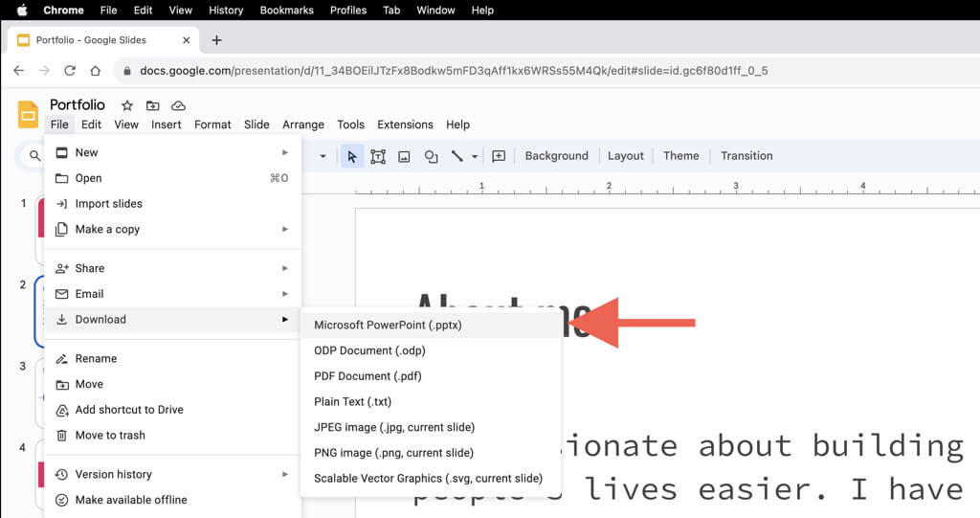Click the move to folder icon
980x518 pixels.
click(152, 105)
